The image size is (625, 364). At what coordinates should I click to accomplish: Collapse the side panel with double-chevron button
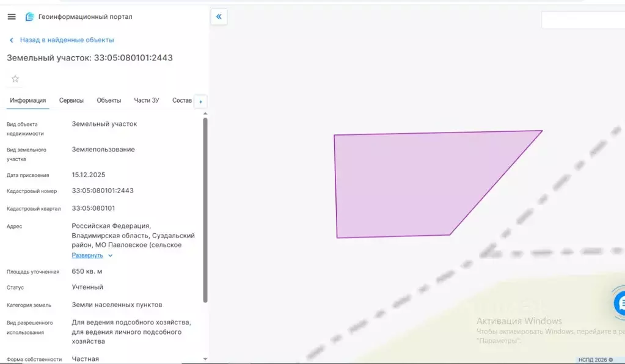[219, 16]
